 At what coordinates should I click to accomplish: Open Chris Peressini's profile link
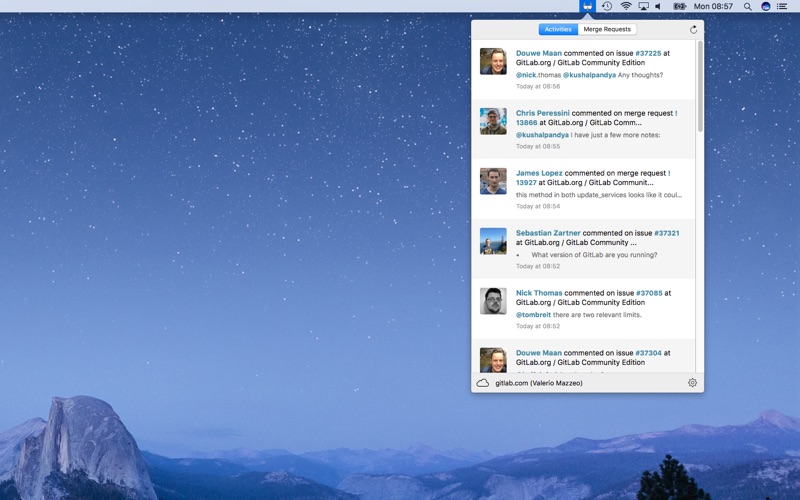click(x=542, y=113)
